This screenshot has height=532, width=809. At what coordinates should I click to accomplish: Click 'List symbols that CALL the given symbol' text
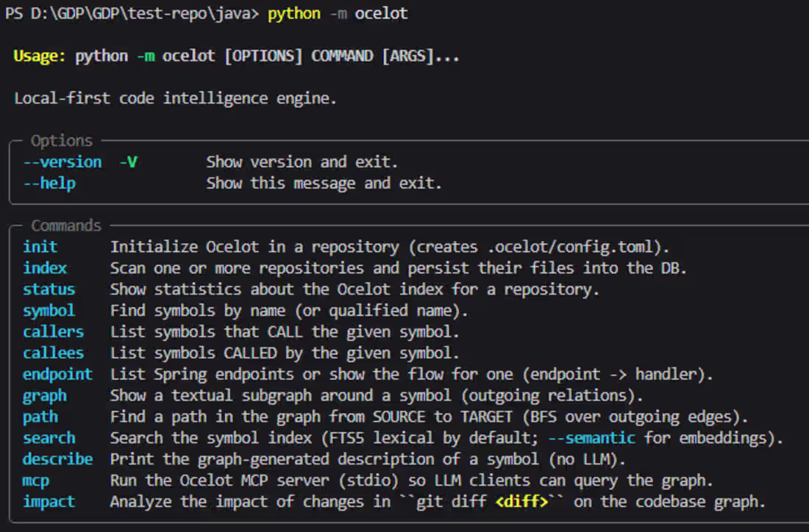click(285, 331)
